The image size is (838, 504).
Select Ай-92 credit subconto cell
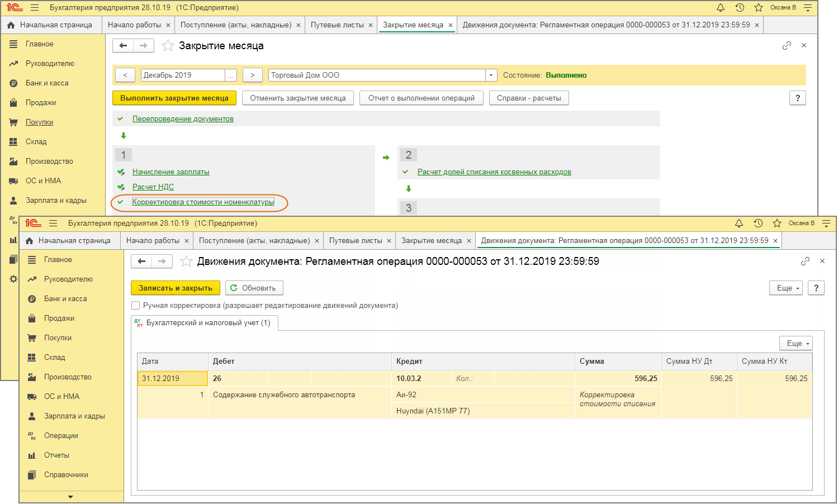click(x=484, y=395)
